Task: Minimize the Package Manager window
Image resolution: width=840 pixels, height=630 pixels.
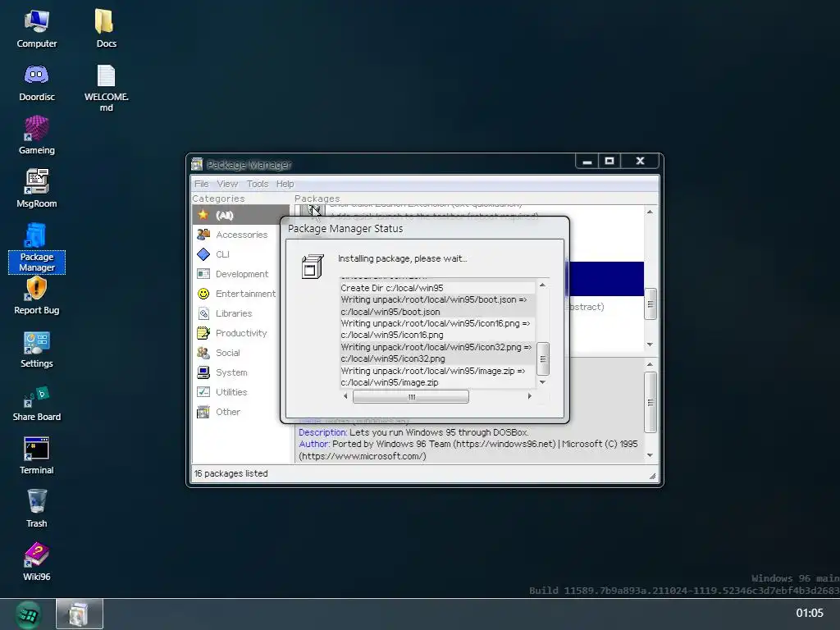Action: tap(587, 161)
